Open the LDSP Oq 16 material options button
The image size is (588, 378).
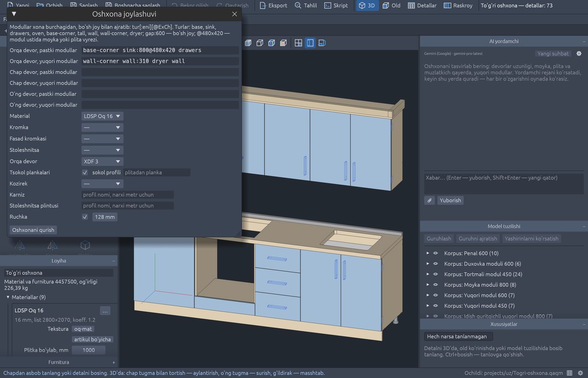[x=105, y=311]
